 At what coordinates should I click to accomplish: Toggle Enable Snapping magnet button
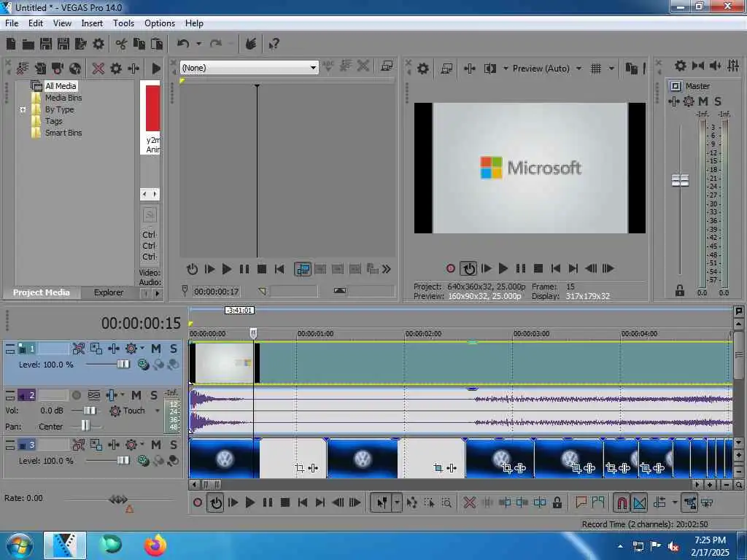(622, 502)
